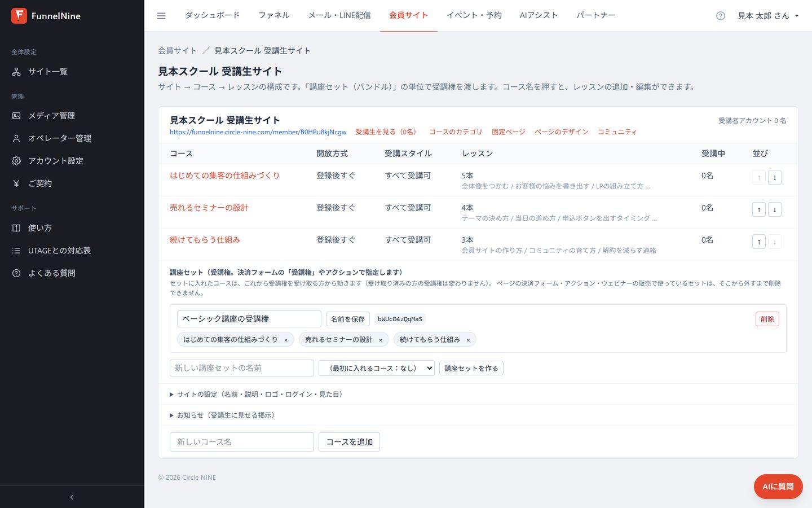The height and width of the screenshot is (508, 812).
Task: Move 売れるセミナーの設計 course down
Action: pos(774,209)
